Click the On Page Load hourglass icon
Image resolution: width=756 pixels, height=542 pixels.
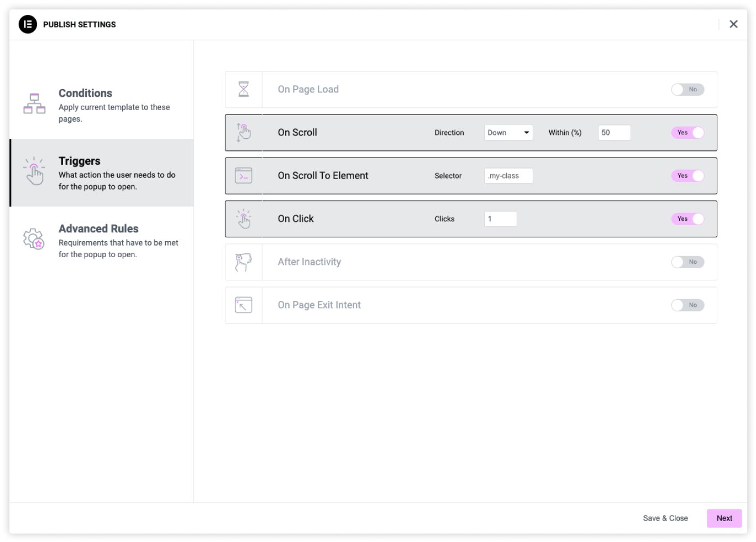click(x=244, y=89)
